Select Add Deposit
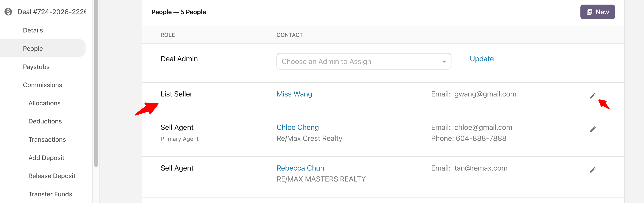 coord(46,158)
